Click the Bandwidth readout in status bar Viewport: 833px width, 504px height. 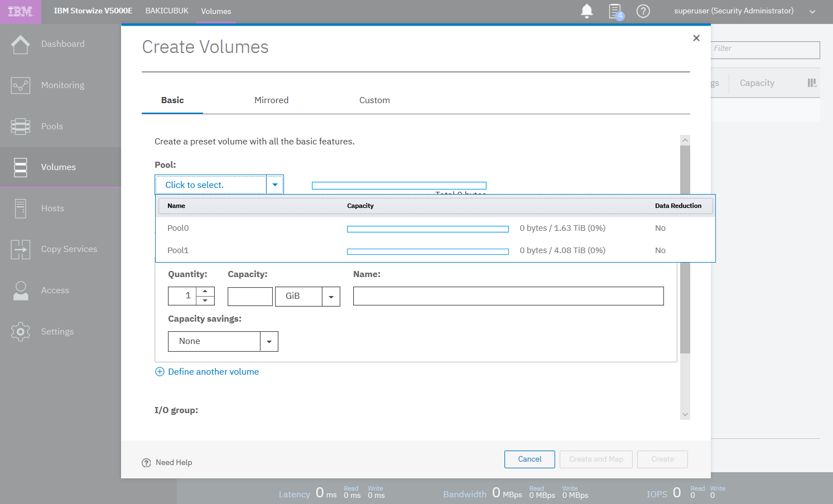coord(516,493)
